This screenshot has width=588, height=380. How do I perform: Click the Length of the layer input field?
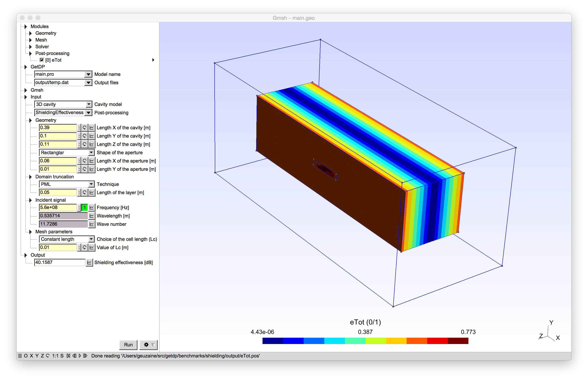pos(58,192)
